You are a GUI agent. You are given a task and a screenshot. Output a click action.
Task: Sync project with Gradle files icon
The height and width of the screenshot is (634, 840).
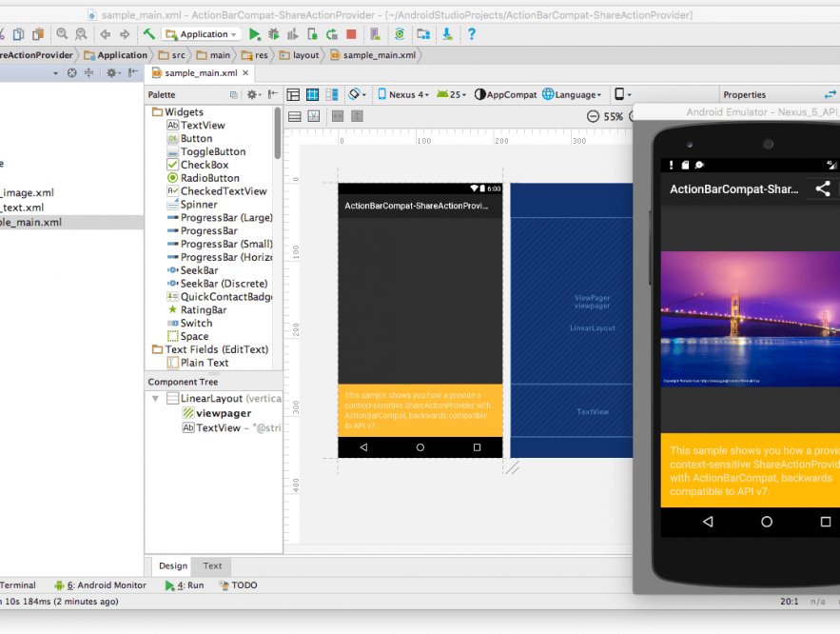[x=400, y=34]
